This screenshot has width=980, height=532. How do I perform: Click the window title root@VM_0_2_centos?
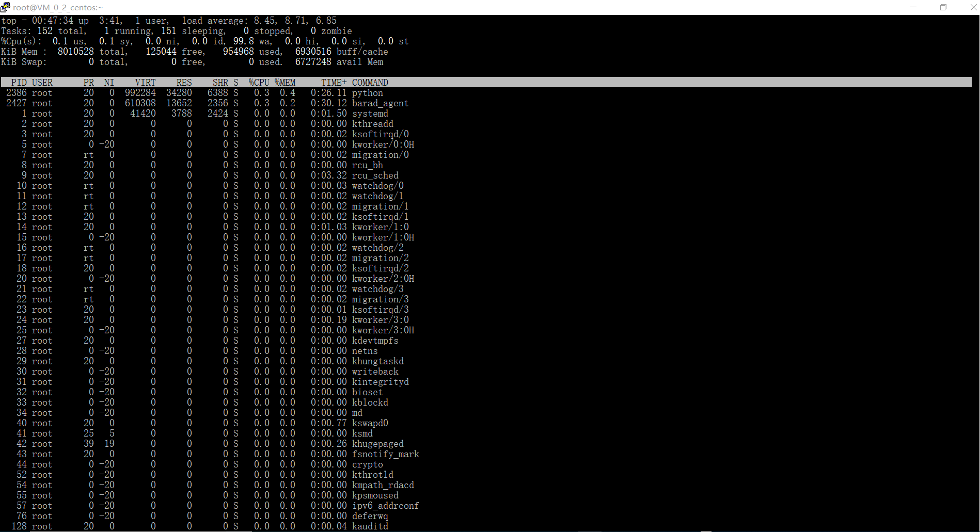58,8
